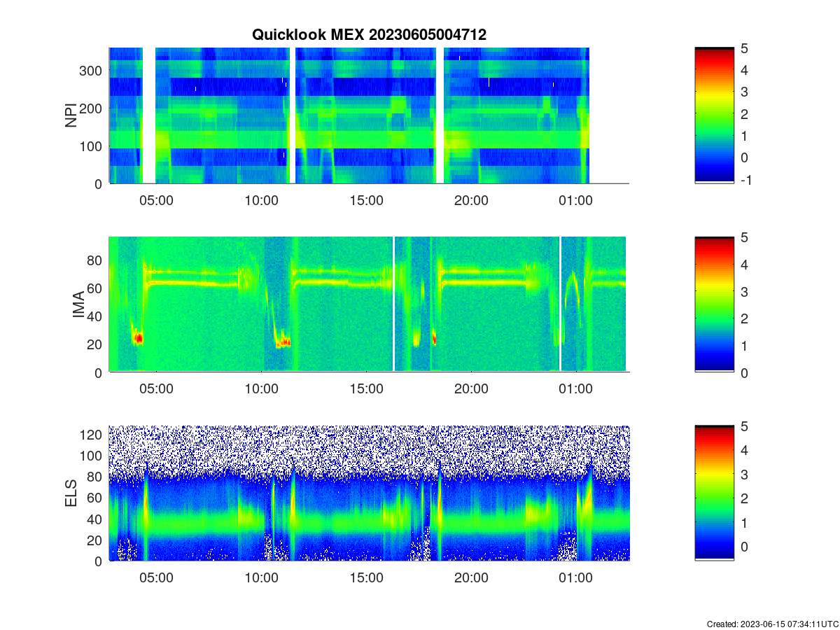The image size is (840, 630).
Task: Click the "05:00" time tick under the NPI plot
Action: [156, 200]
